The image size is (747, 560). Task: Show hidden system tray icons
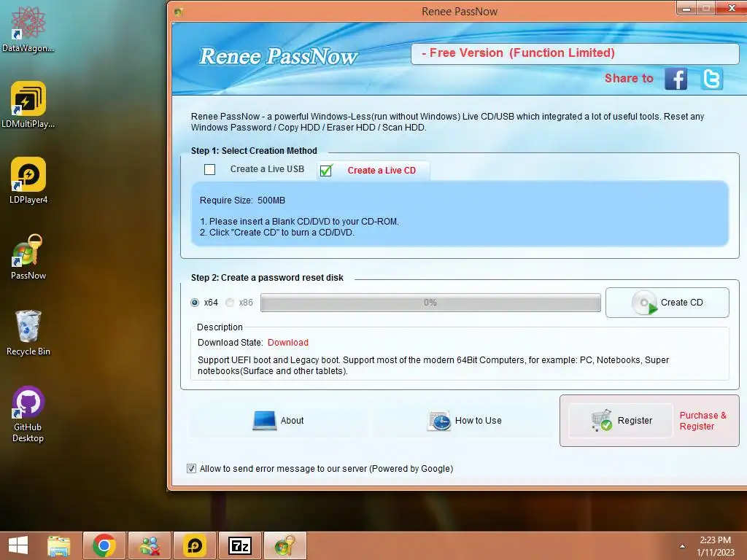tap(682, 546)
